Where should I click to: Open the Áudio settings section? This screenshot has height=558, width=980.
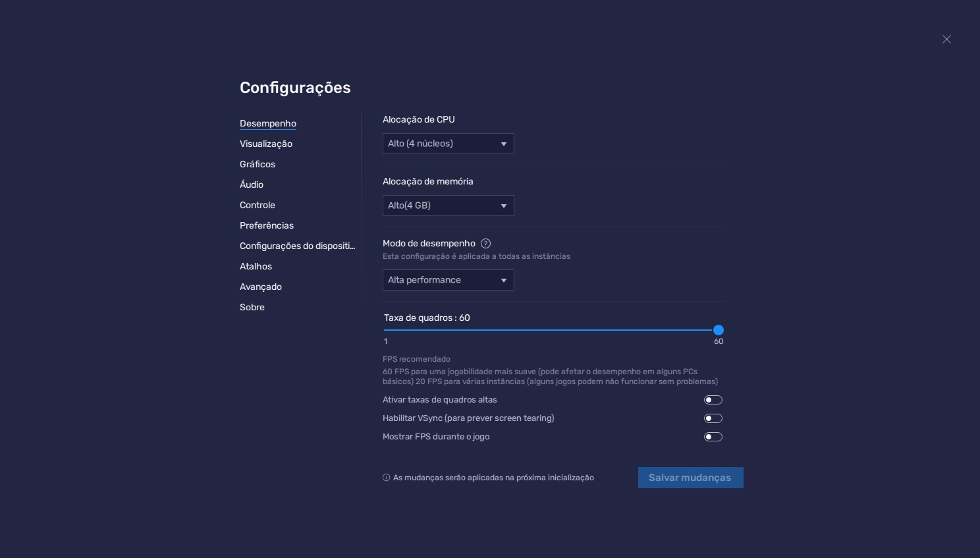pos(252,184)
